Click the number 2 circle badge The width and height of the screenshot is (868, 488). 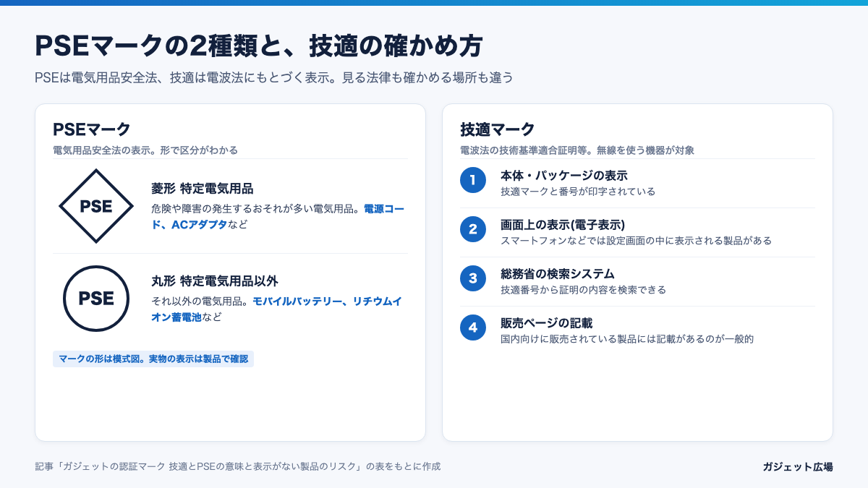click(x=473, y=229)
